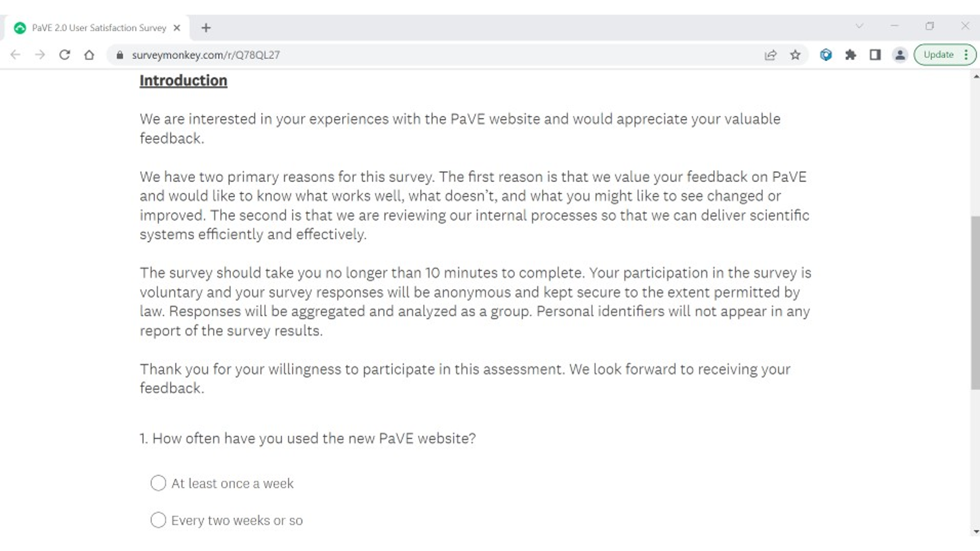
Task: Open a new tab with plus button
Action: point(206,28)
